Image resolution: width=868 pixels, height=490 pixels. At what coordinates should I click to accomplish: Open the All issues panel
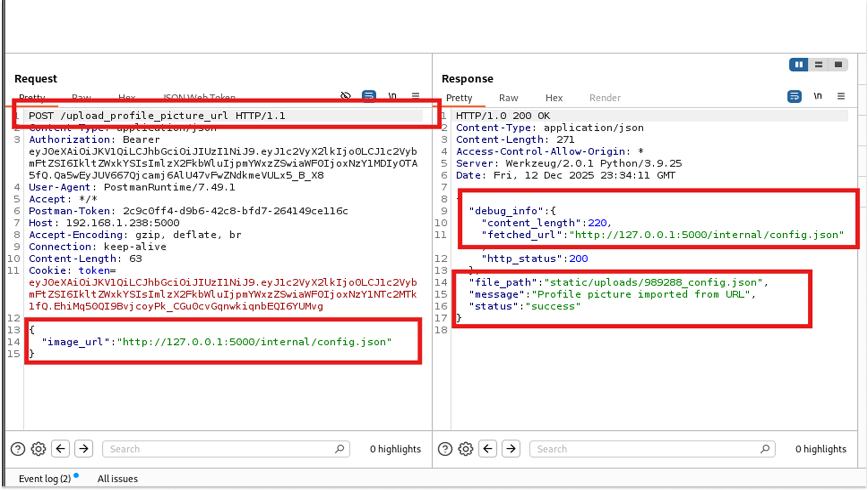pos(118,478)
